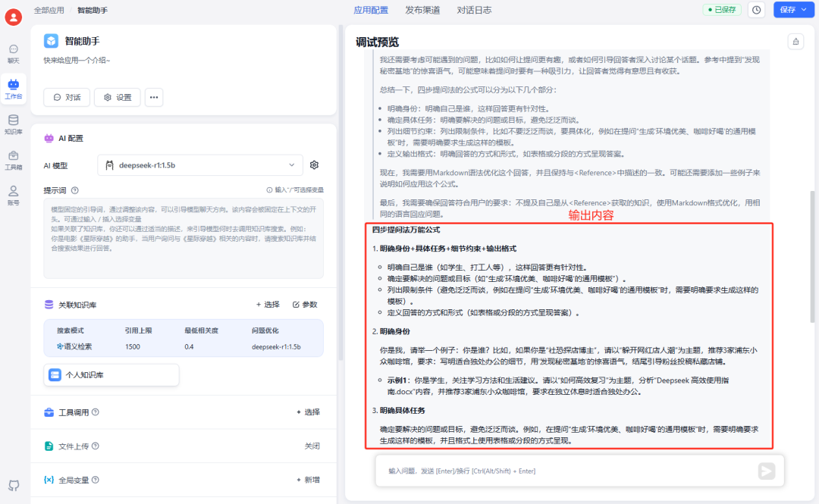Click the 工具调用 toolbox icon
This screenshot has width=819, height=504.
[49, 412]
